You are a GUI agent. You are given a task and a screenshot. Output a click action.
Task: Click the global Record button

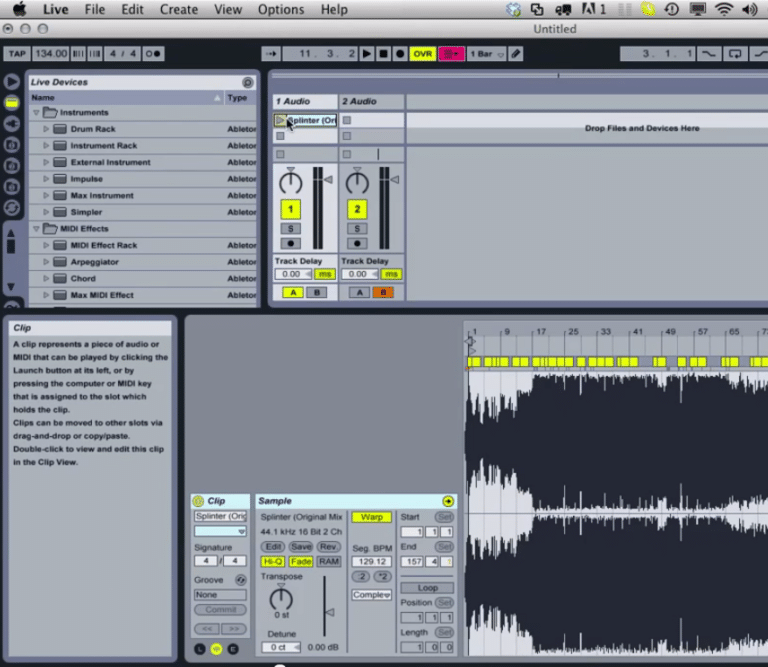click(x=400, y=53)
